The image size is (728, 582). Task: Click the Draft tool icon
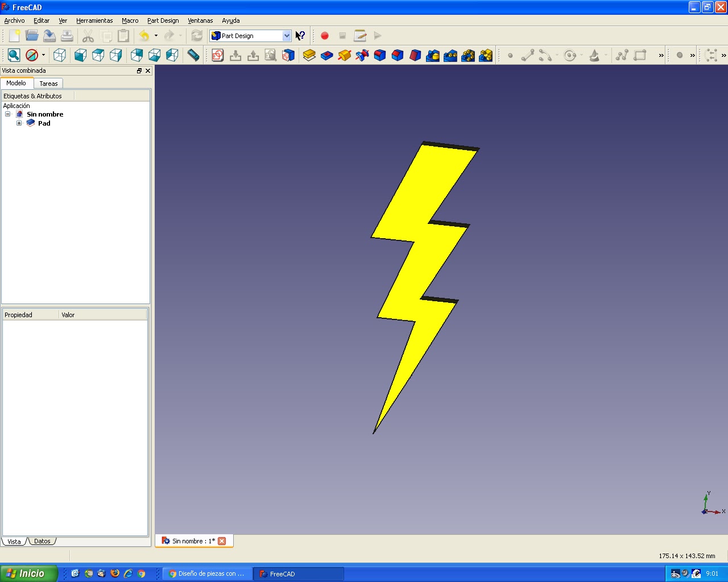tap(415, 55)
